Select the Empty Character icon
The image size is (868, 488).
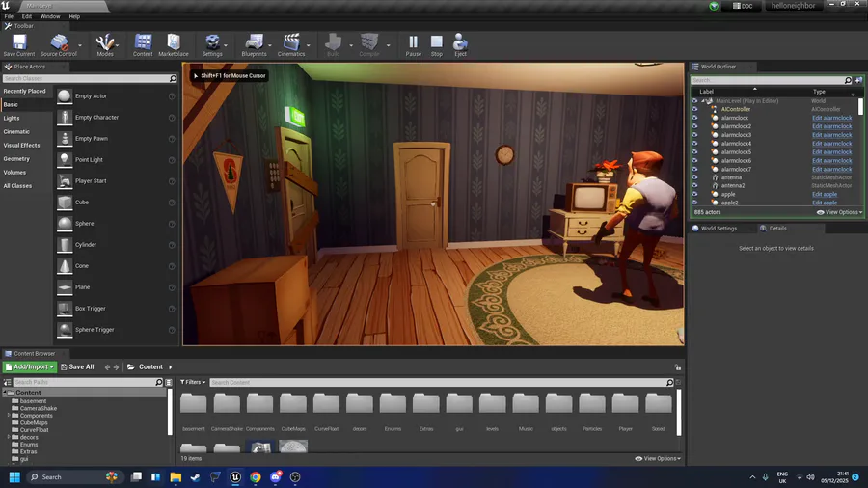tap(65, 118)
